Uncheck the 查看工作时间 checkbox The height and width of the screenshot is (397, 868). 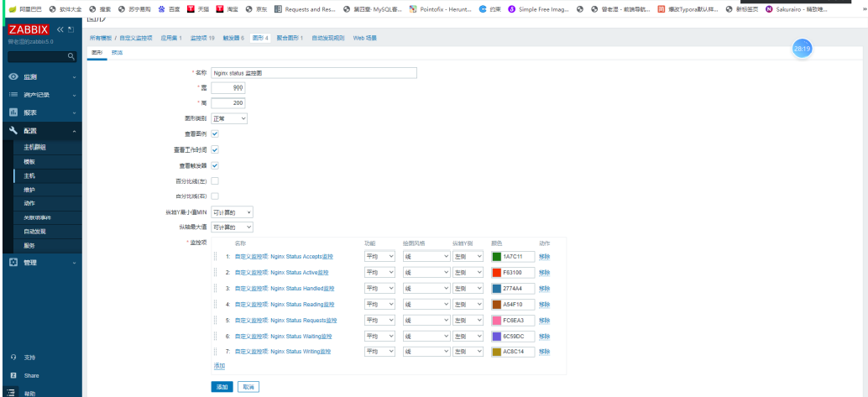point(215,149)
